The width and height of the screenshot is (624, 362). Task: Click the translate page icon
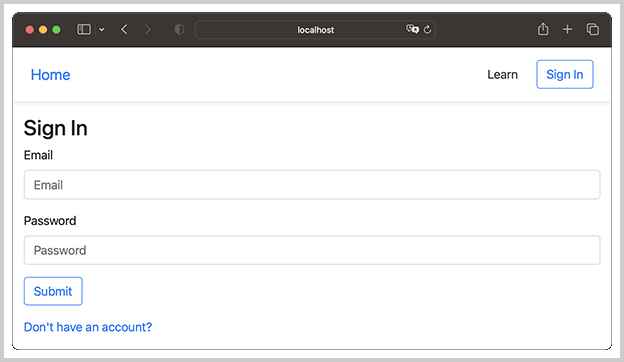412,29
